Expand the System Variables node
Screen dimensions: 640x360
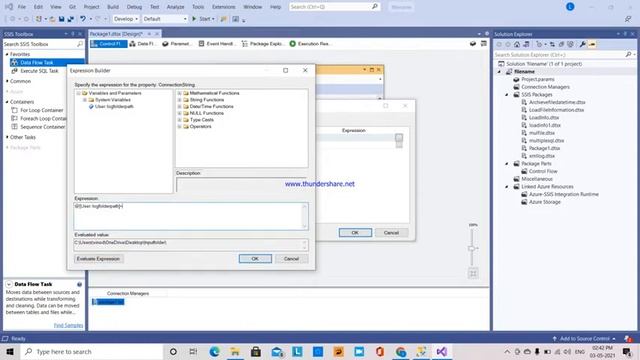(85, 100)
